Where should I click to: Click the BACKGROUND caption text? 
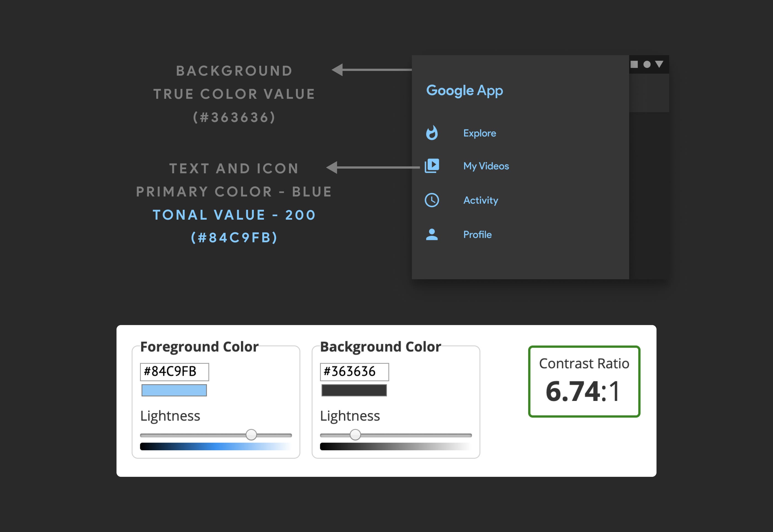(x=234, y=71)
